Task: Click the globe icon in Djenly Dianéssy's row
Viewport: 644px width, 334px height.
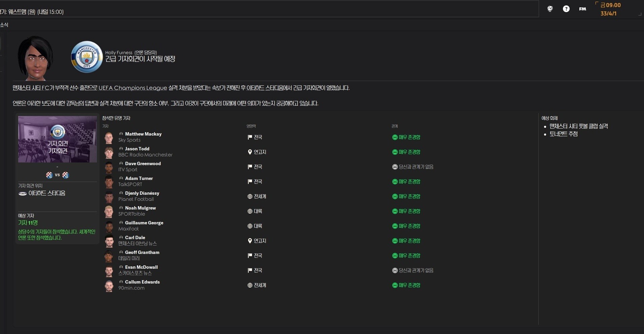Action: (250, 196)
